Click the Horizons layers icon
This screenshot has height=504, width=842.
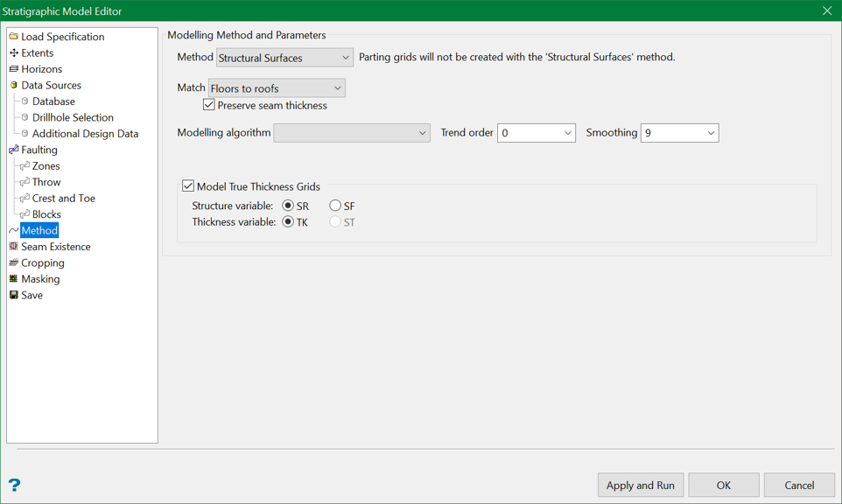[x=13, y=69]
